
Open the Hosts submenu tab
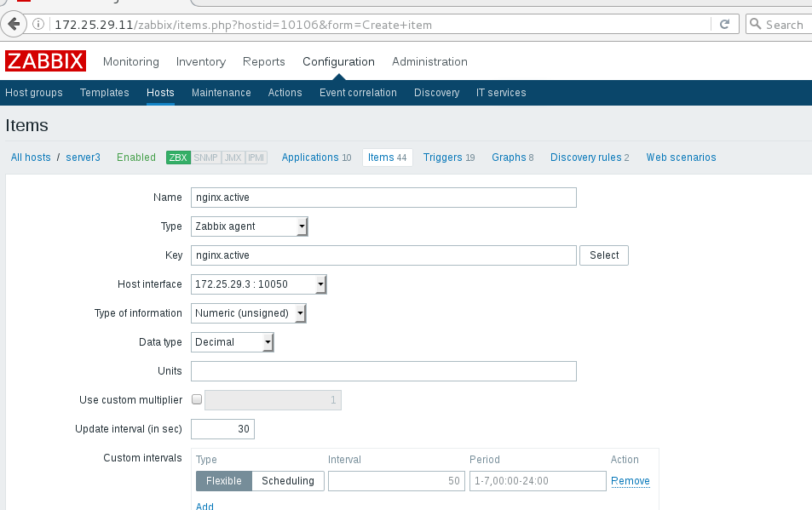click(x=160, y=93)
